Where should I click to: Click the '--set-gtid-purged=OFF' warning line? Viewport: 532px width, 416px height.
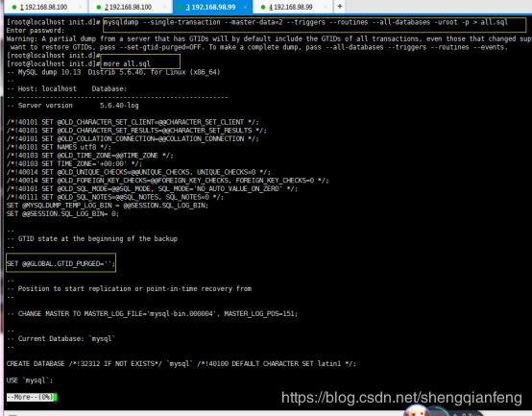(x=258, y=47)
